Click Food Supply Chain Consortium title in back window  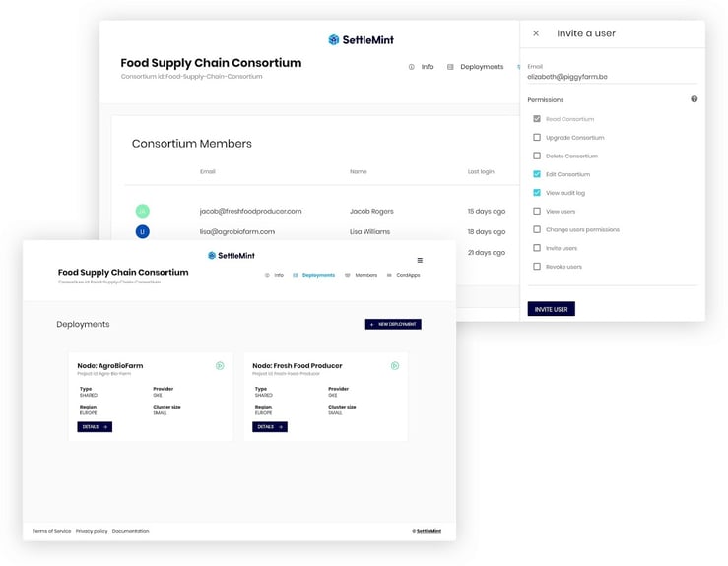(x=211, y=63)
